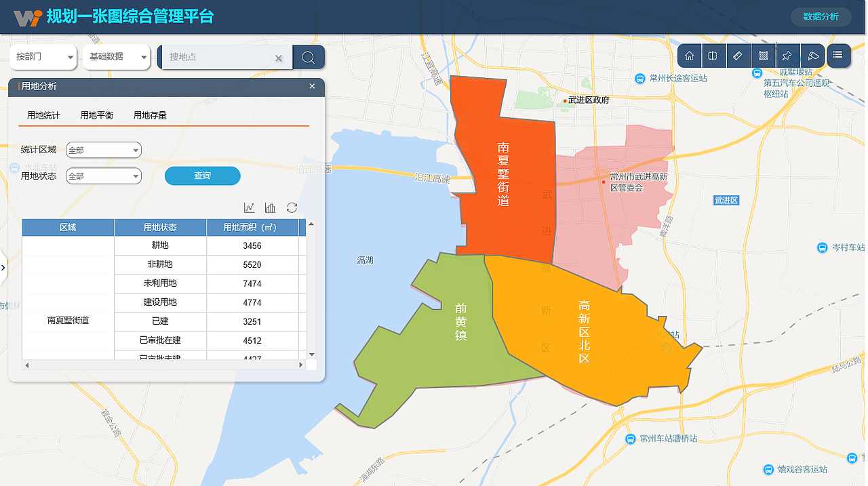Open the split-screen compare tool
The width and height of the screenshot is (868, 486).
(713, 56)
